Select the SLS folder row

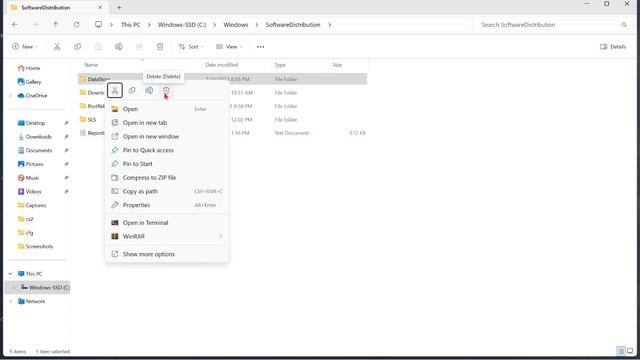point(92,120)
